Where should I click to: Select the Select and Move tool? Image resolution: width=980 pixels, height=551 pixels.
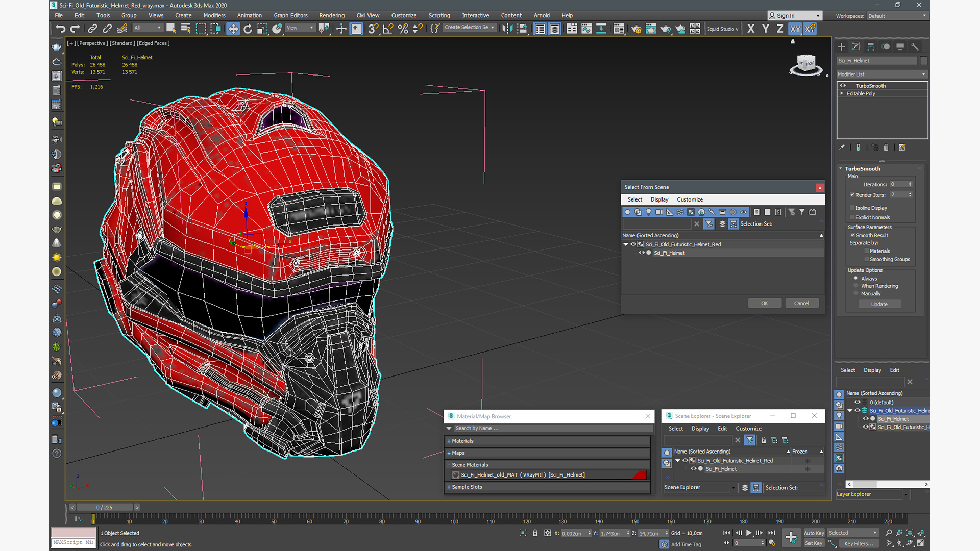[233, 29]
